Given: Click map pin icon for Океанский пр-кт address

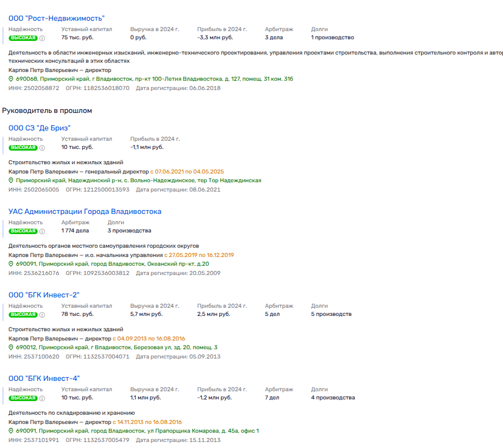Looking at the screenshot, I should pyautogui.click(x=11, y=264).
